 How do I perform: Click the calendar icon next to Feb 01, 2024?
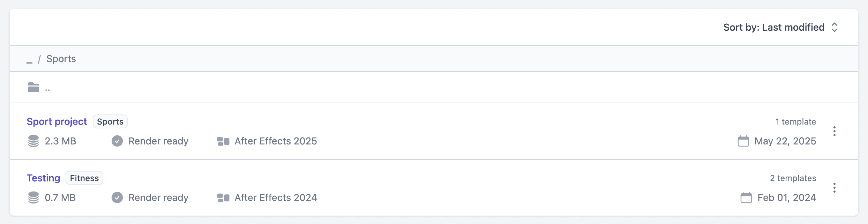pos(746,197)
